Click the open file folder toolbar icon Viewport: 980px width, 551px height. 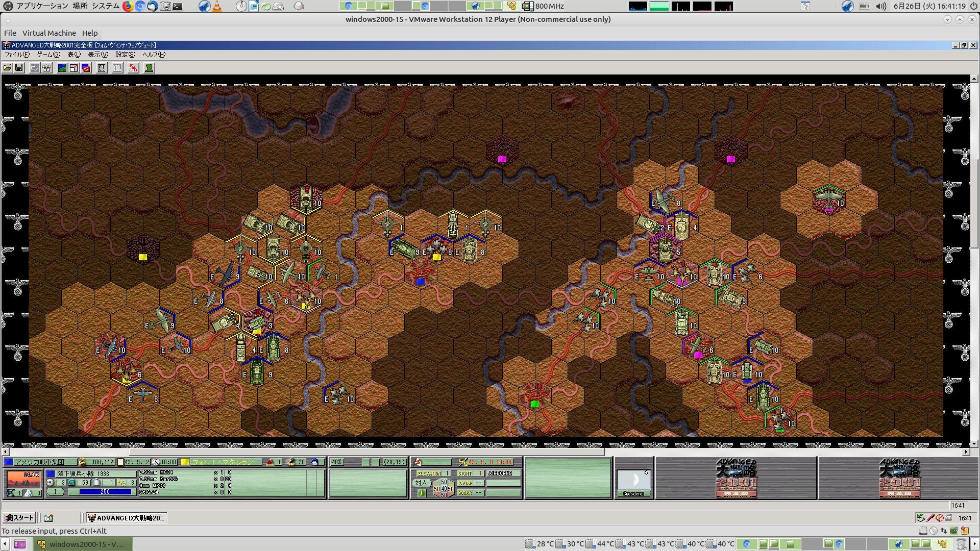pos(7,68)
